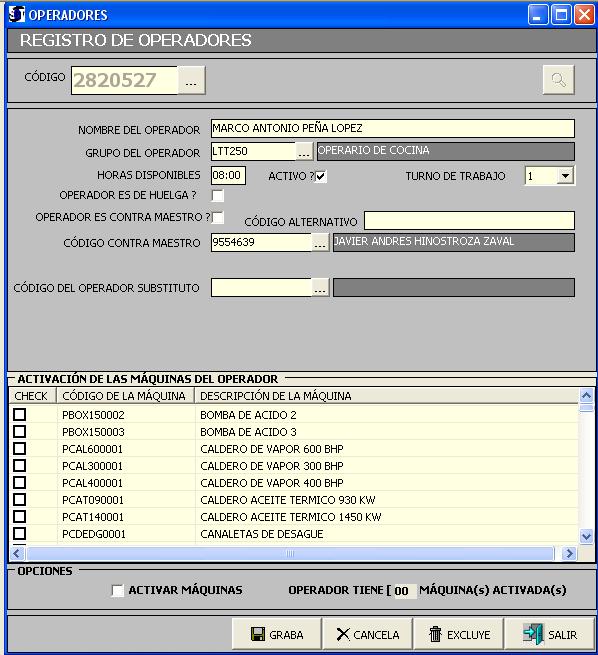Screen dimensions: 598x655
Task: Click the activated machines counter showing 00
Action: 403,591
